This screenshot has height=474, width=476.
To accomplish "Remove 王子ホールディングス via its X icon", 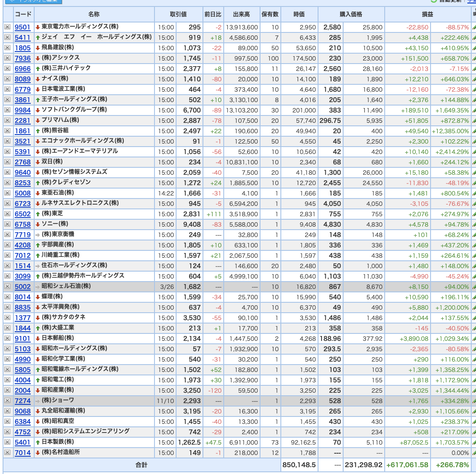I will (7, 99).
